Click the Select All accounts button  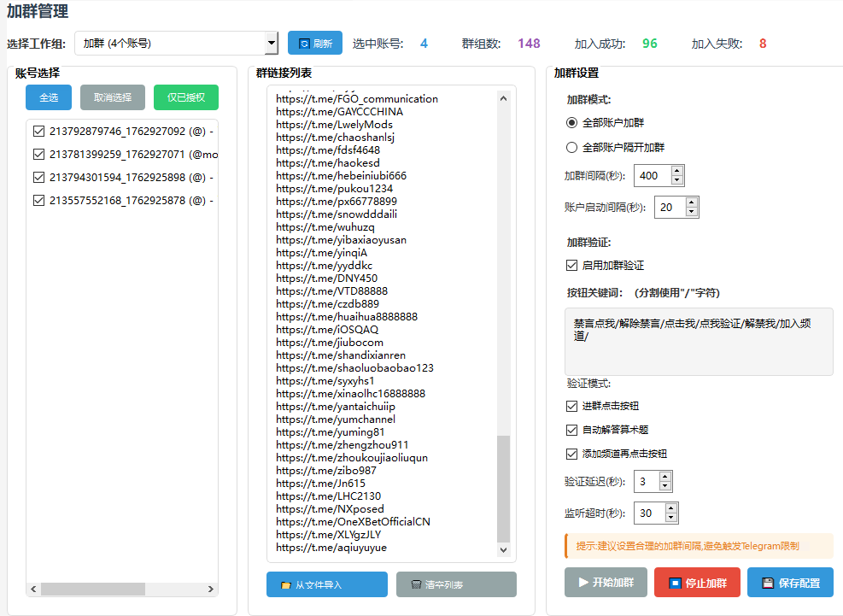(x=49, y=97)
